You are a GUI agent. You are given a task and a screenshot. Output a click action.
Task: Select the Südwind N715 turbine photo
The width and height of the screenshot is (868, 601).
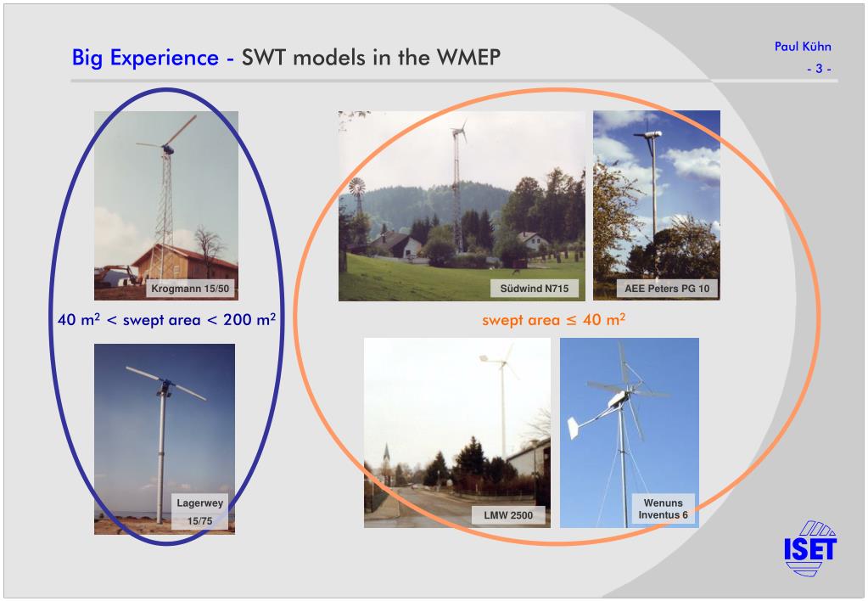[x=462, y=205]
